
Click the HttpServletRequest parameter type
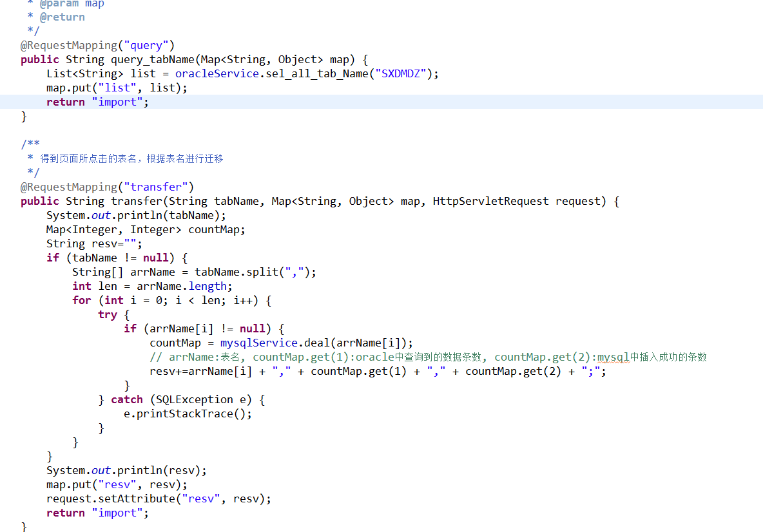pyautogui.click(x=490, y=202)
